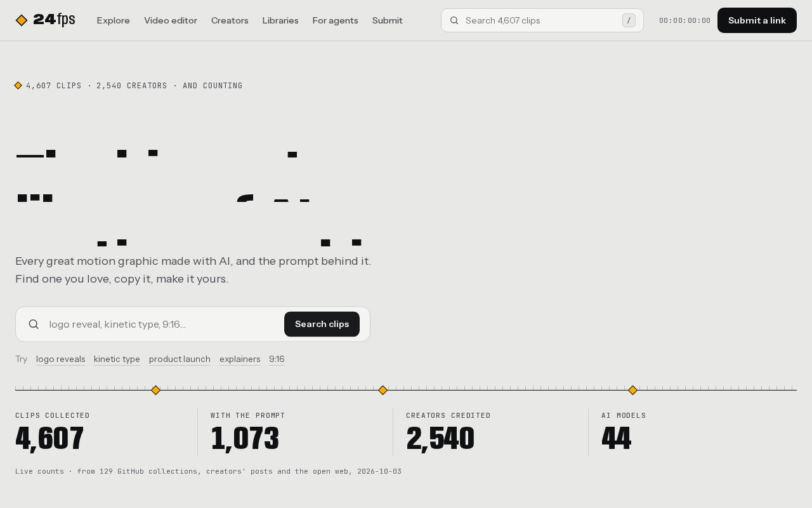This screenshot has width=812, height=508.
Task: Try the logo reveals suggestion
Action: [x=61, y=359]
